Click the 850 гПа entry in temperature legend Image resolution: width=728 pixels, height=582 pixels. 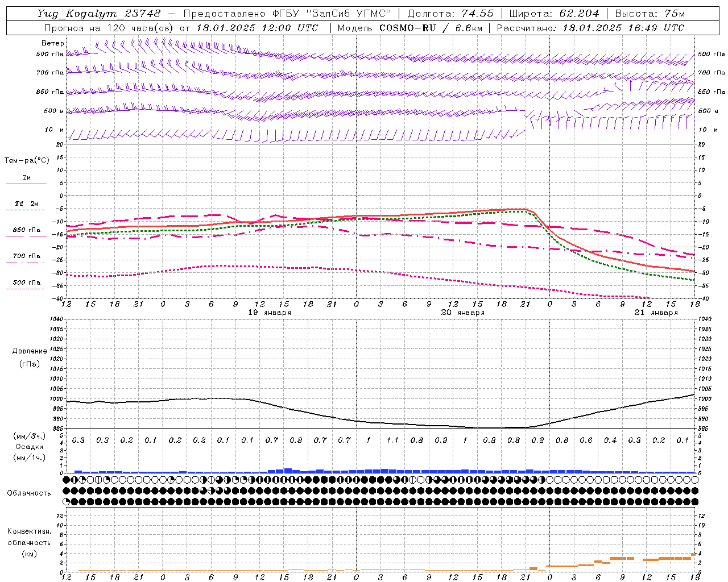point(27,230)
